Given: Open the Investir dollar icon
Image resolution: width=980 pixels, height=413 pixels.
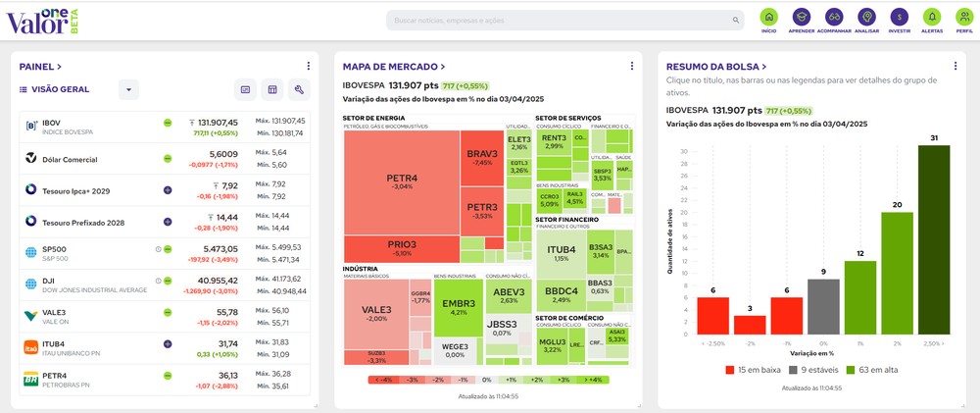Looking at the screenshot, I should [900, 17].
